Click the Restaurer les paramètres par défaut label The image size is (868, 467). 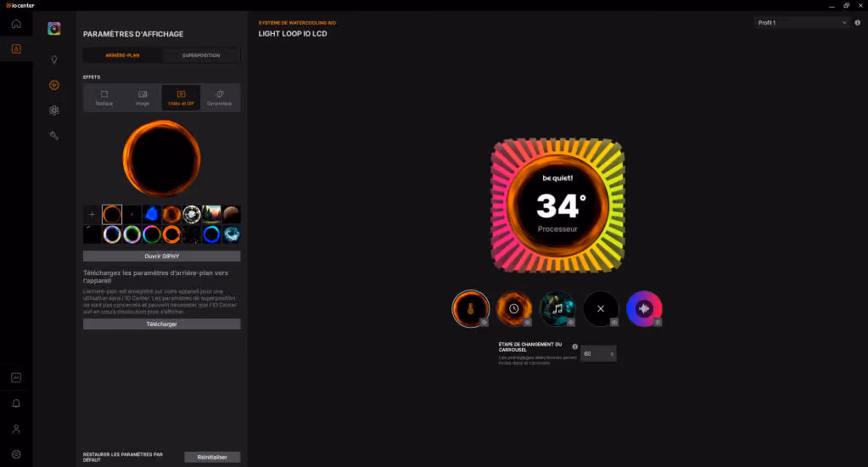[x=123, y=457]
